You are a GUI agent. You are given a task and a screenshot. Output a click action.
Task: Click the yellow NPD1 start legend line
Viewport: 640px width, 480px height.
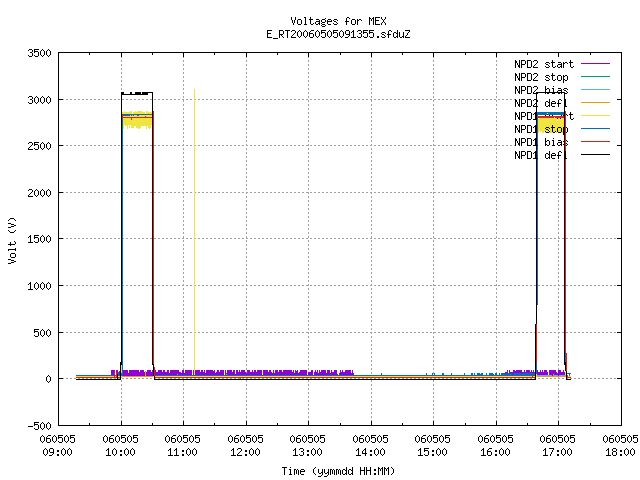pos(595,116)
